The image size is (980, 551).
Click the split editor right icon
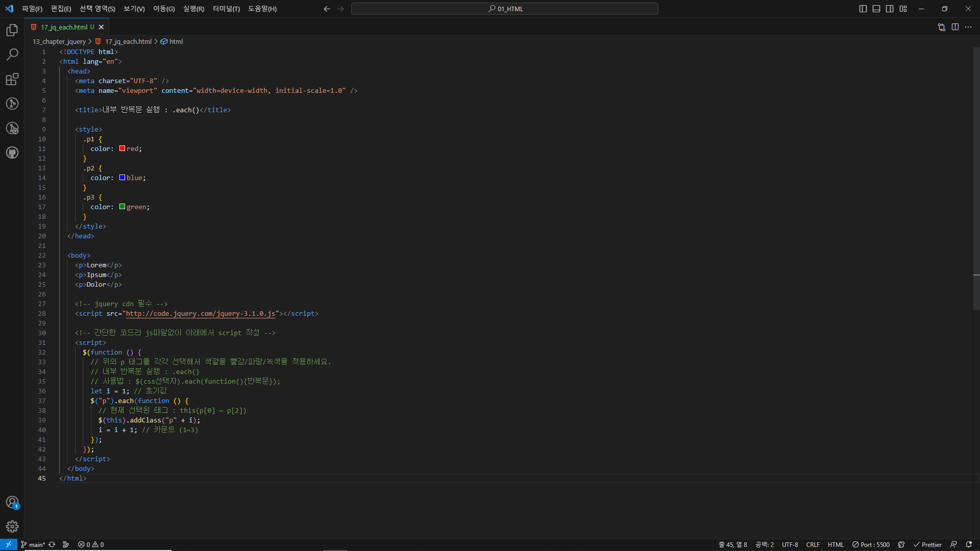pos(955,27)
